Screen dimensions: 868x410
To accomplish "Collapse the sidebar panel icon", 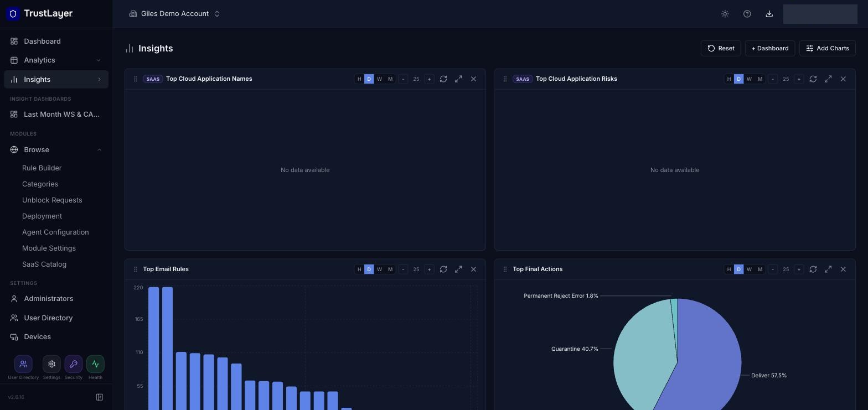I will coord(100,397).
